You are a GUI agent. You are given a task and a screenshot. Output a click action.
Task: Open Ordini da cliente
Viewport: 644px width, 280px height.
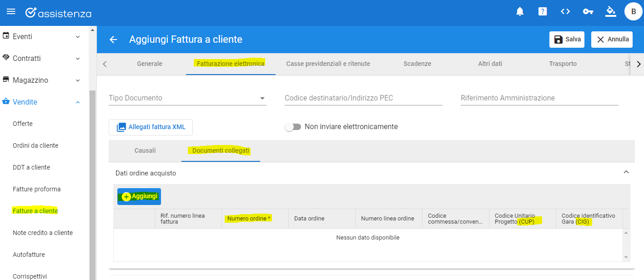click(35, 145)
